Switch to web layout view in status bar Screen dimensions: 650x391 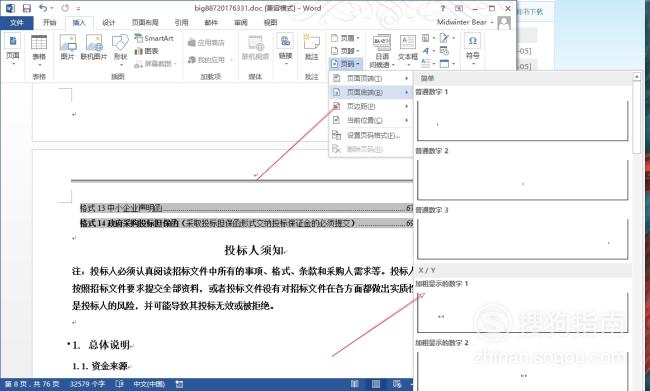(x=397, y=384)
